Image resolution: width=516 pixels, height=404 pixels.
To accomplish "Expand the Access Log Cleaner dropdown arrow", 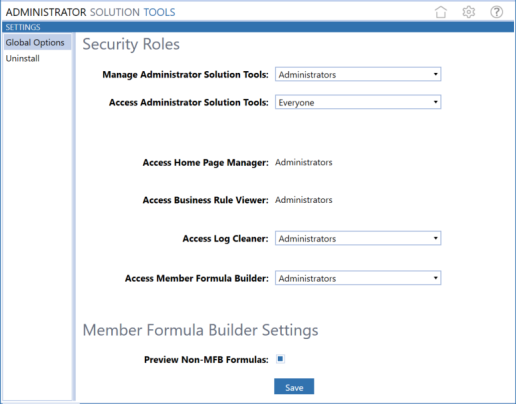I will coord(435,238).
